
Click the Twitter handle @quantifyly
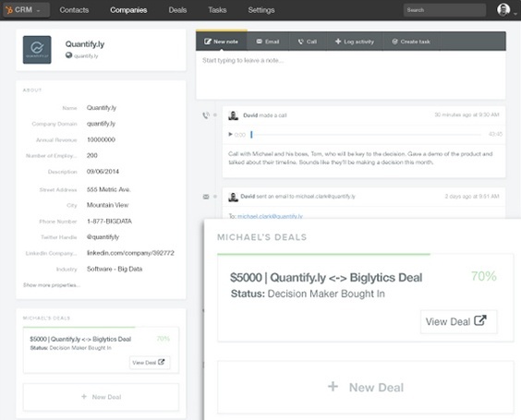click(103, 237)
